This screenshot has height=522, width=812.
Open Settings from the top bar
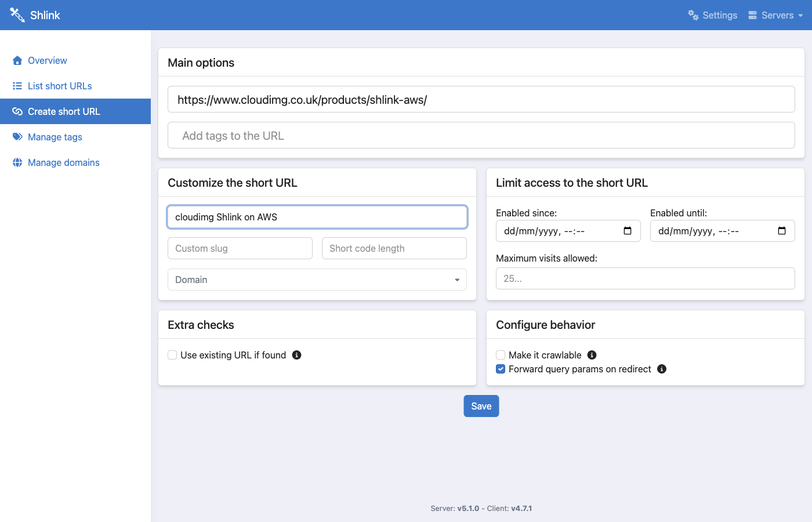click(x=713, y=15)
